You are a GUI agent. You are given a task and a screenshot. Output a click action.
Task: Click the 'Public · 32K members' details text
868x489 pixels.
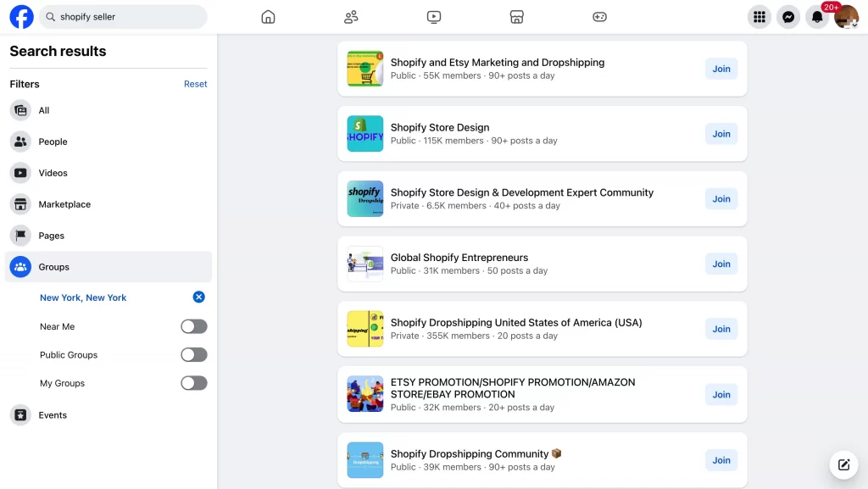click(x=473, y=407)
